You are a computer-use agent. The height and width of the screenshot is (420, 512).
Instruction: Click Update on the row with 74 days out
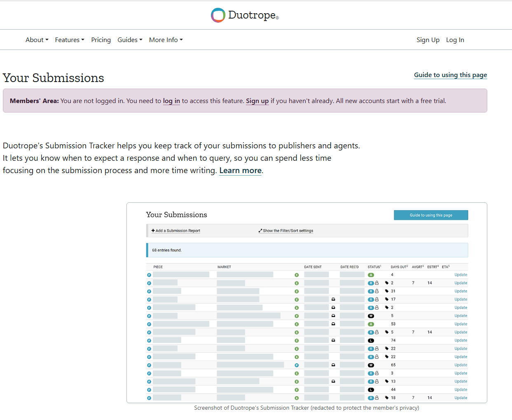(461, 340)
